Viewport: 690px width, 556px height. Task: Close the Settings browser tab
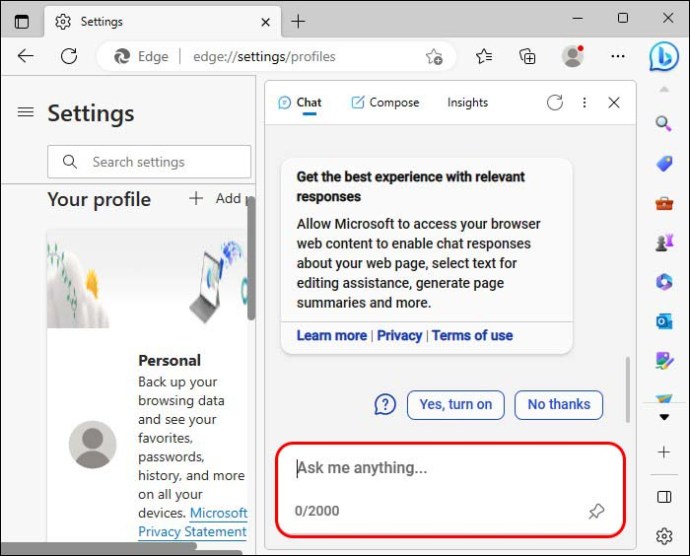tap(265, 22)
